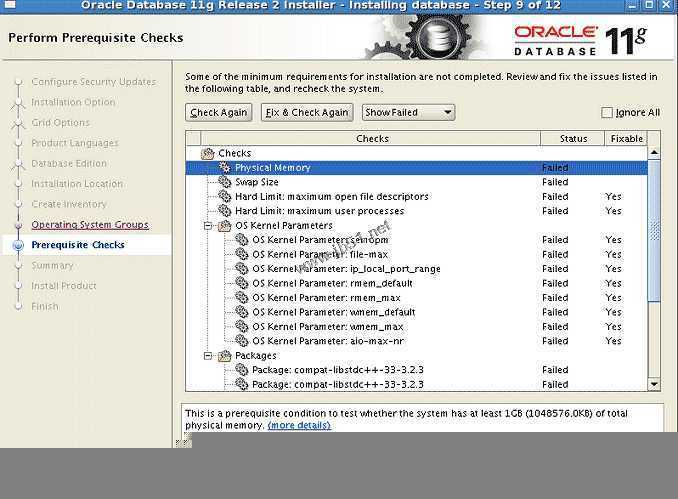The image size is (678, 499).
Task: Click the gear icon beside file-max parameter
Action: tap(241, 254)
